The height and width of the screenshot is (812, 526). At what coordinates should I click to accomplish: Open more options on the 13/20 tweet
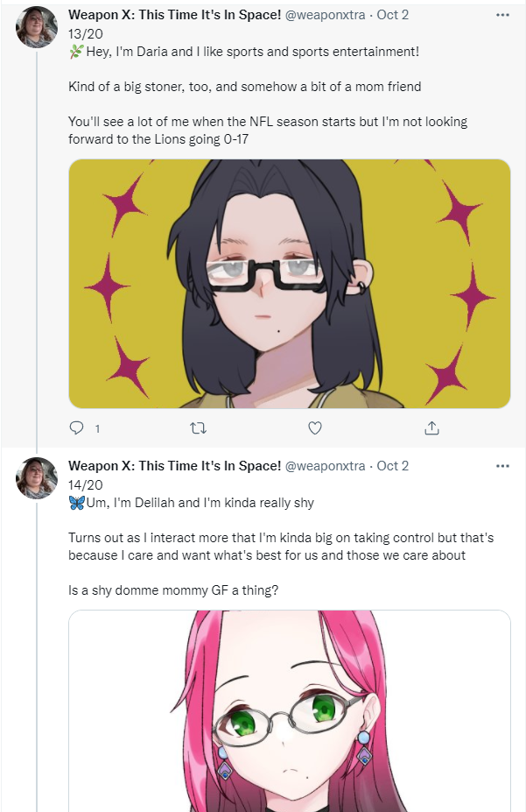502,15
